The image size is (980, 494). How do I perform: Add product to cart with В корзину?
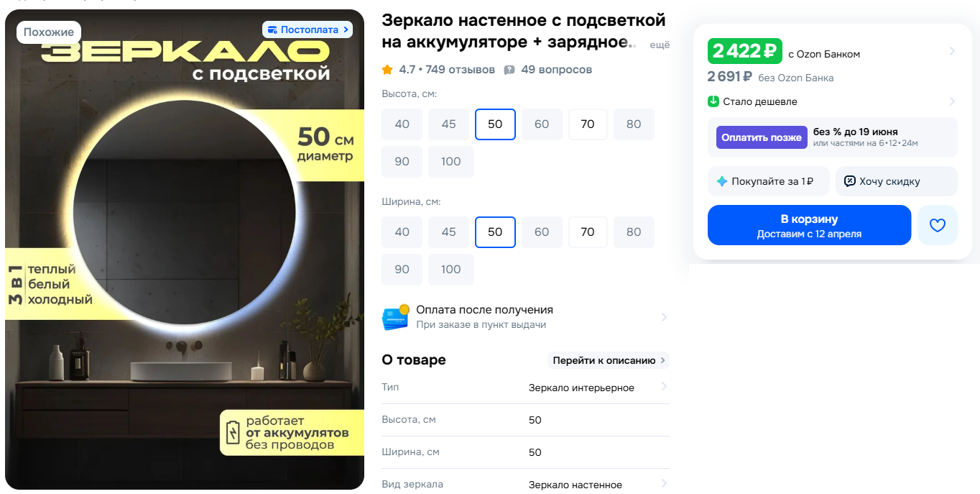(809, 225)
